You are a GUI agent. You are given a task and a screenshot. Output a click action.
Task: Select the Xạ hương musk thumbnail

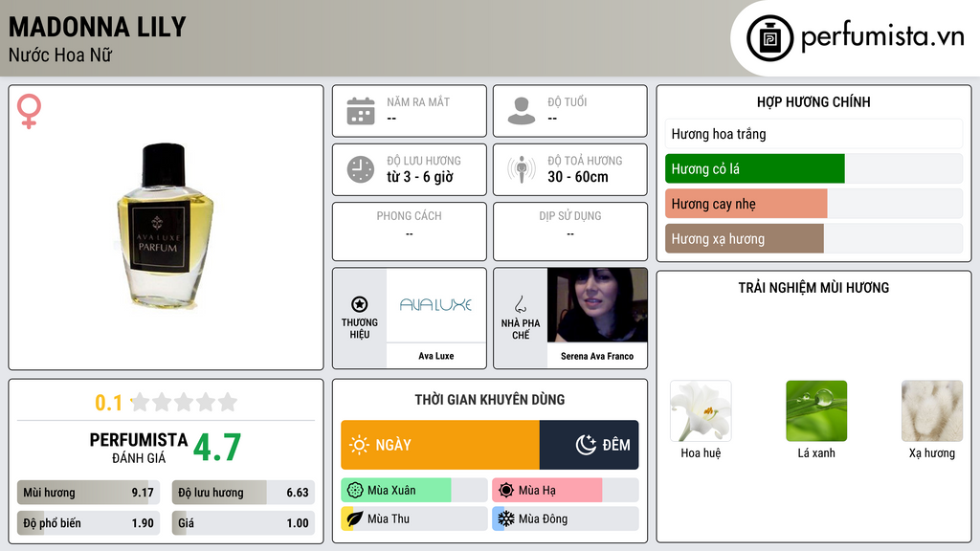(932, 411)
